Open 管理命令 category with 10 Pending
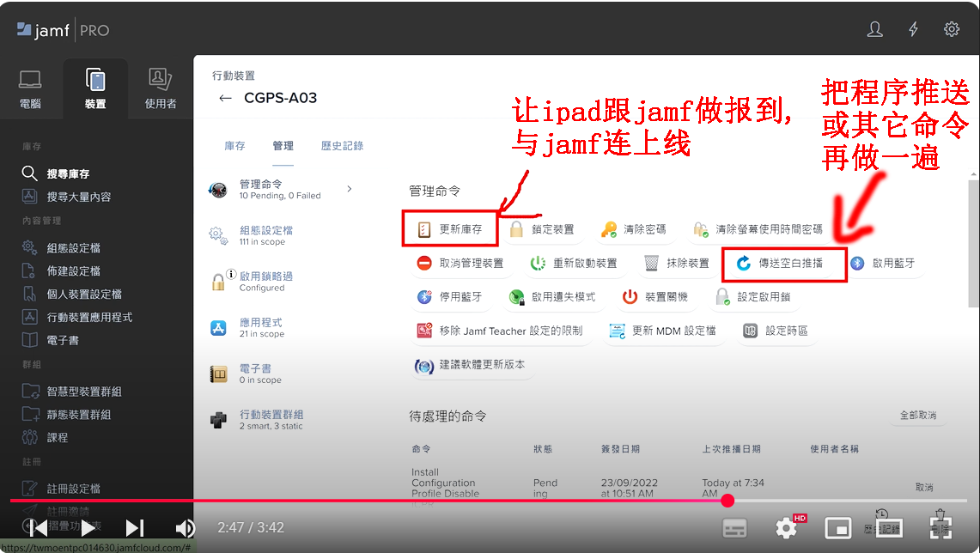Screen dimensions: 980x553 coord(281,189)
